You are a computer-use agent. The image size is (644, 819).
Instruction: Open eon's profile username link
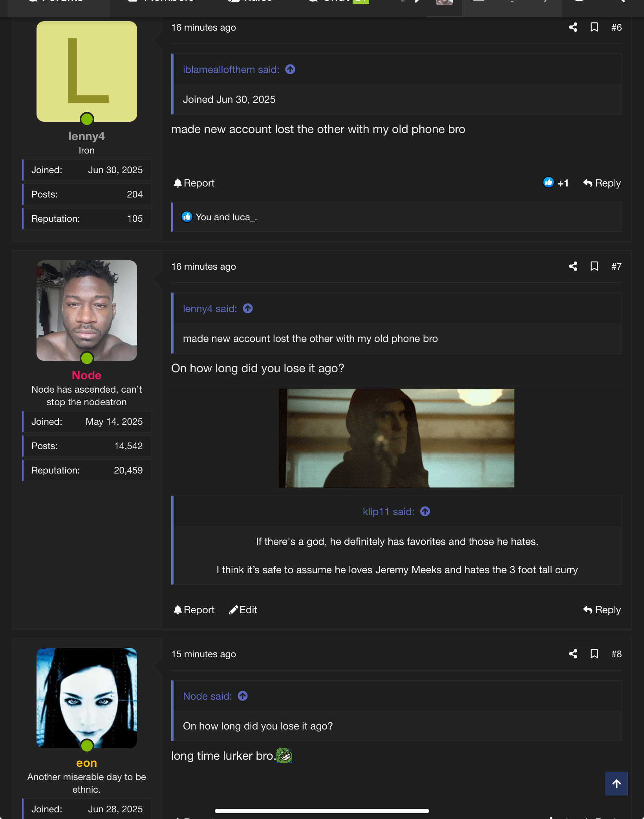pyautogui.click(x=86, y=763)
